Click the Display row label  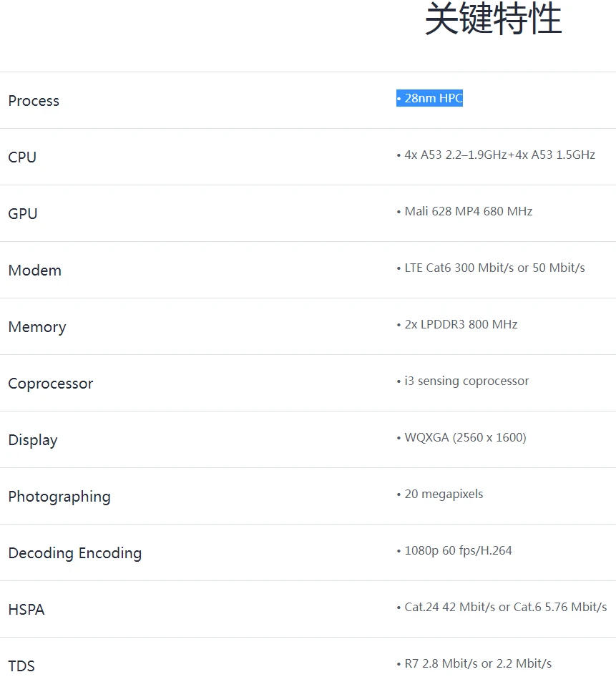pyautogui.click(x=33, y=440)
